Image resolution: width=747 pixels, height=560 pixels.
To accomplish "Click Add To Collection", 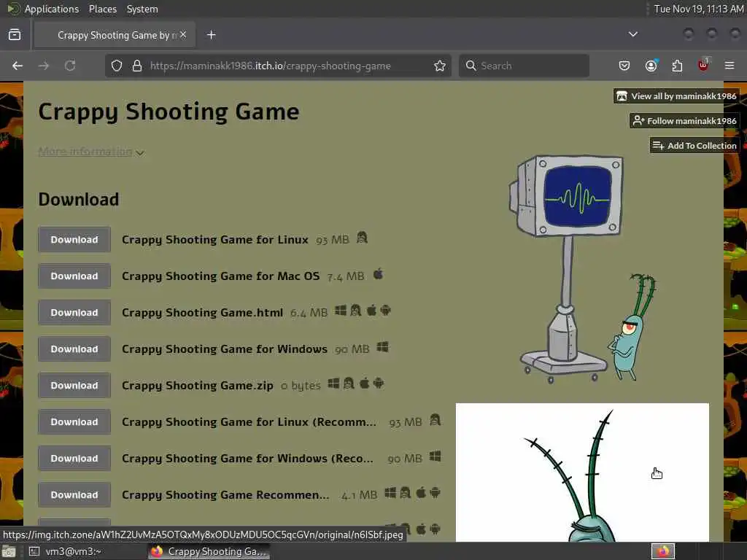I will (x=694, y=146).
